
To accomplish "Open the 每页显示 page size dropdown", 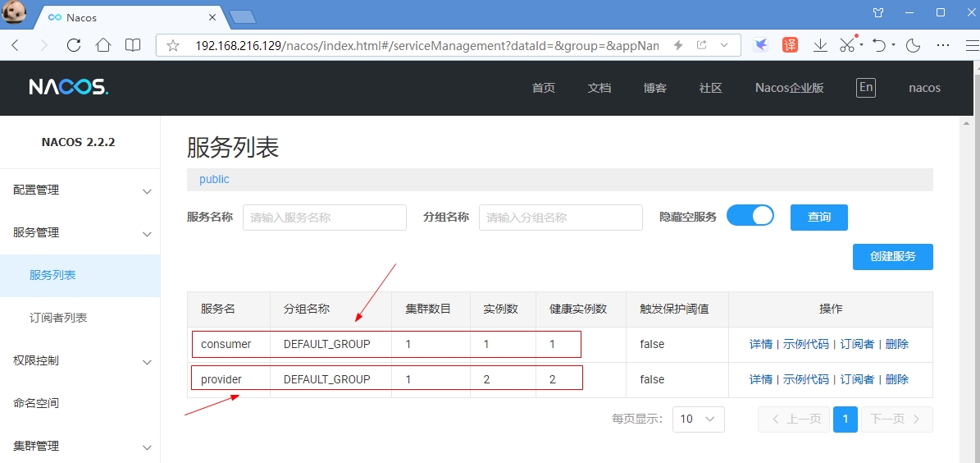I will tap(698, 419).
